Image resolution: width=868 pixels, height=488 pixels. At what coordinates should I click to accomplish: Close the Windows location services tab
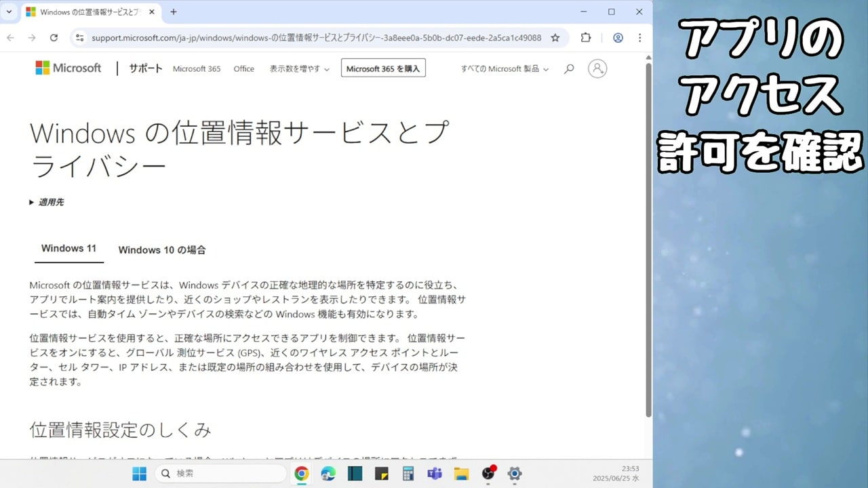click(x=151, y=12)
